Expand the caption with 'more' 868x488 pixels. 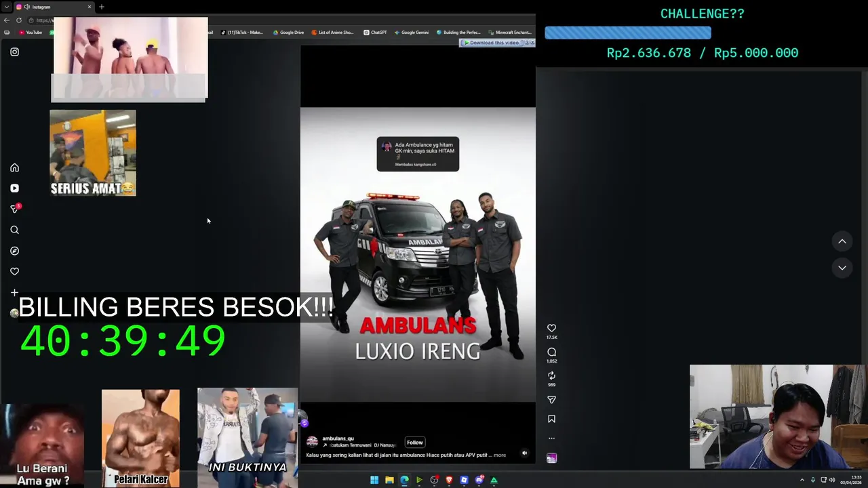500,455
